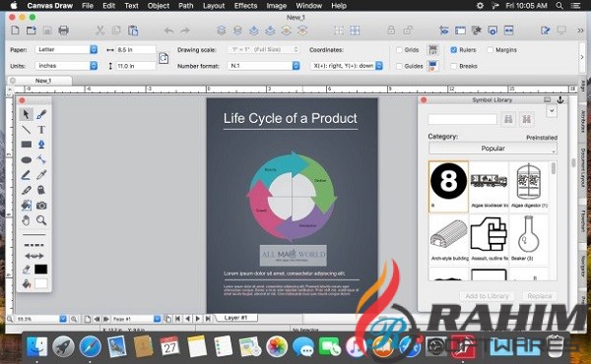Viewport: 591px width, 364px height.
Task: Expand the toolbar overflow chevron
Action: point(580,30)
